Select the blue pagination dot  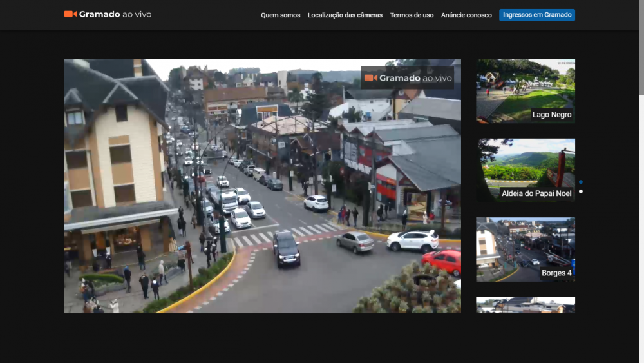(x=581, y=182)
